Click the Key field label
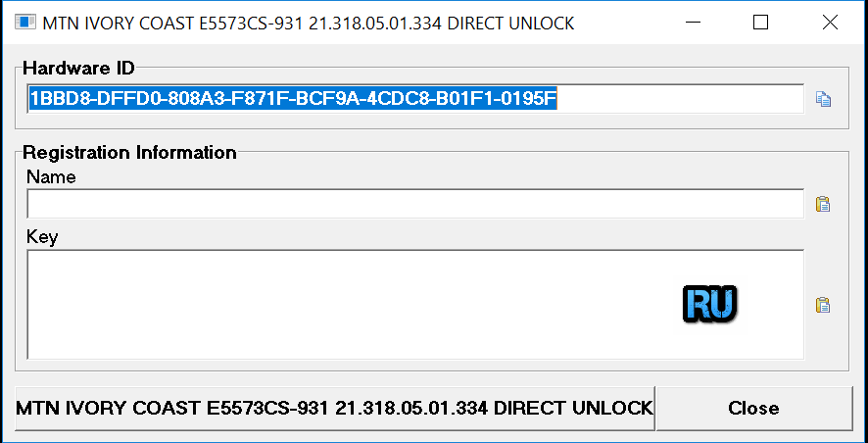The width and height of the screenshot is (868, 443). (42, 237)
